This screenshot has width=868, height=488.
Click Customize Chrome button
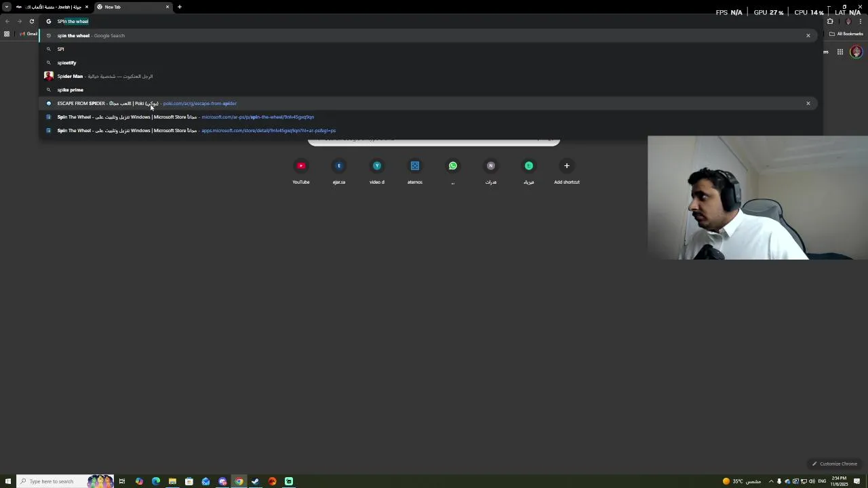[x=835, y=464]
